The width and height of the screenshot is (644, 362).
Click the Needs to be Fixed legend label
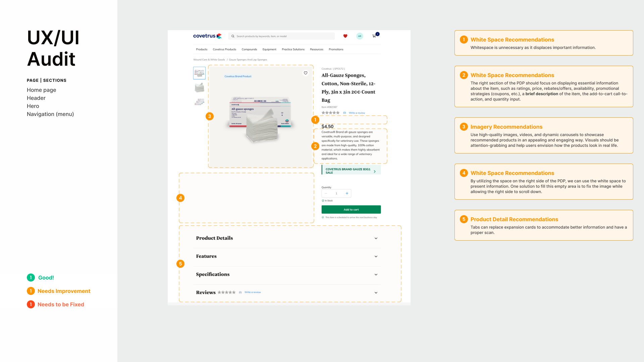coord(61,304)
